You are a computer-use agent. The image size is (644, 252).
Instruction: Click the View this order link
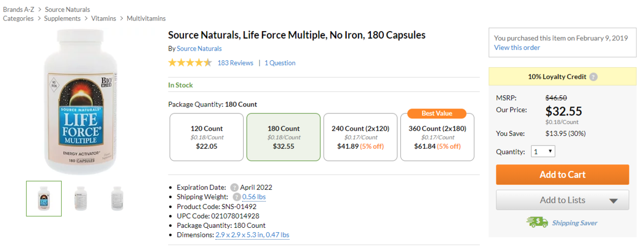pyautogui.click(x=517, y=47)
